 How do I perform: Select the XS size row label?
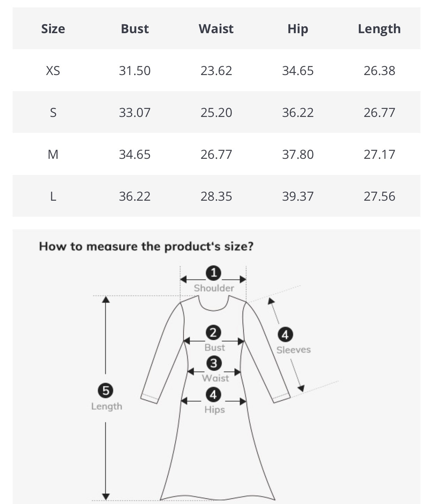point(53,71)
